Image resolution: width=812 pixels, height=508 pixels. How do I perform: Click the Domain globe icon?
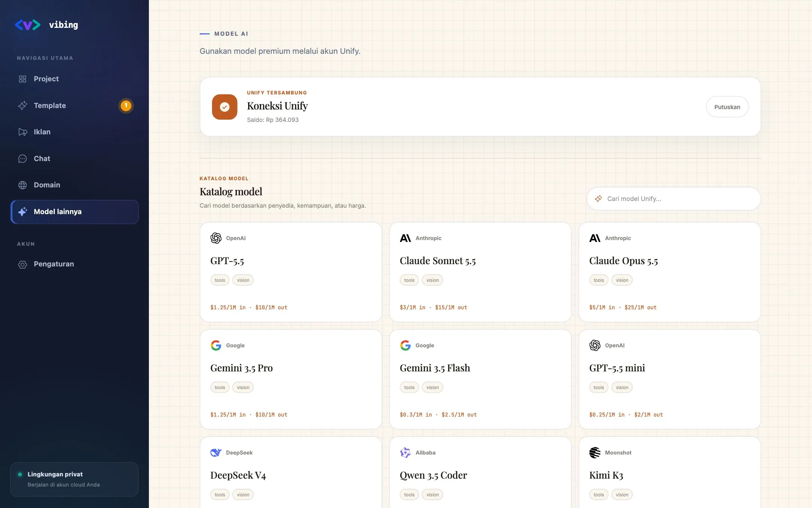23,185
